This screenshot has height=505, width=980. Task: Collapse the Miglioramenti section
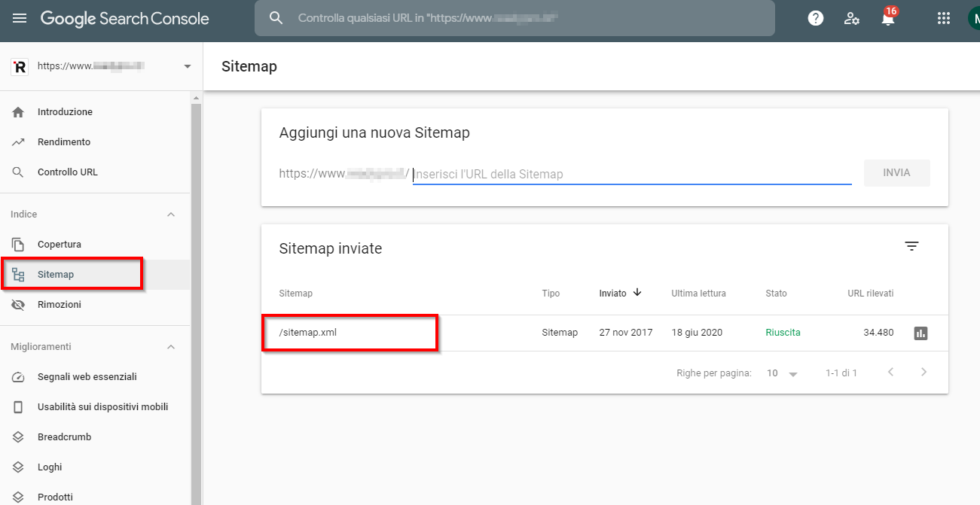pos(171,347)
